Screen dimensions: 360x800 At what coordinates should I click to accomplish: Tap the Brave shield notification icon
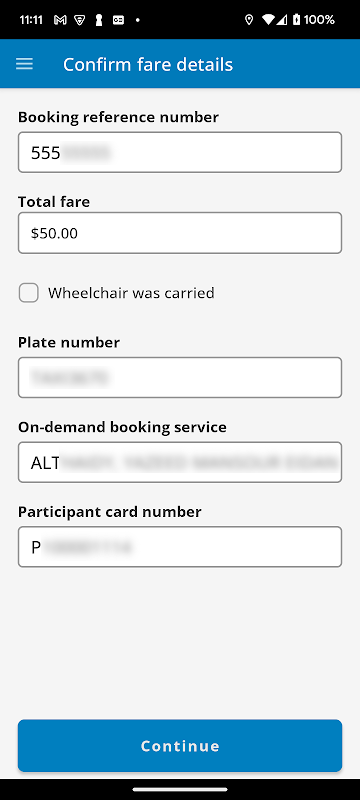(80, 20)
